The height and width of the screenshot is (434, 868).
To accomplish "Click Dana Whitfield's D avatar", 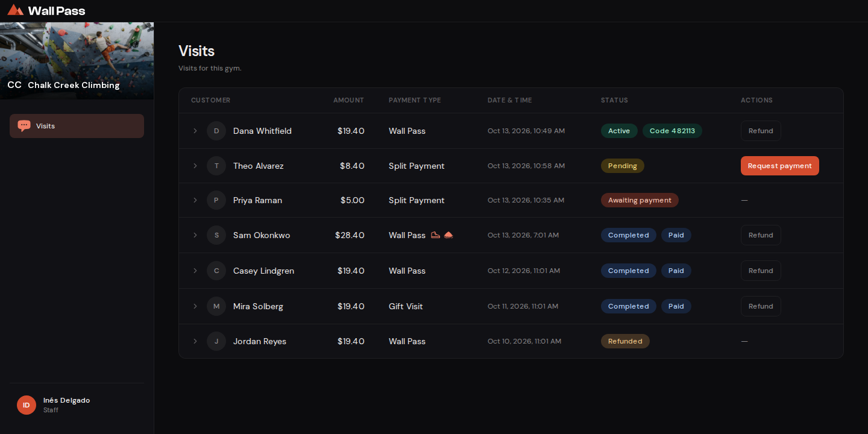I will 216,131.
